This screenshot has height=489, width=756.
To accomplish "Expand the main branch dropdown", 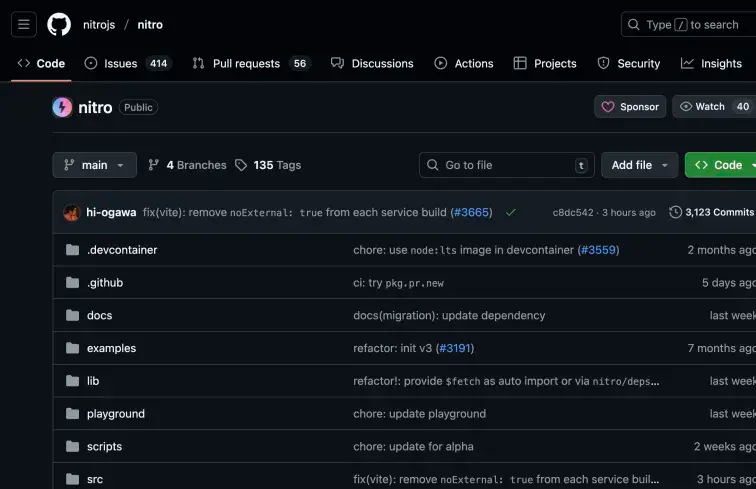I will click(x=94, y=165).
